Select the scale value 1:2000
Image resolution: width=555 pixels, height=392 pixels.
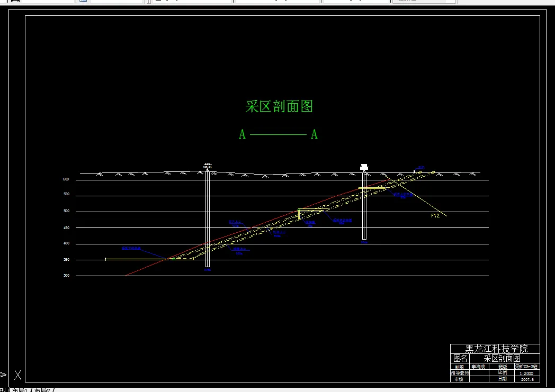pyautogui.click(x=527, y=373)
